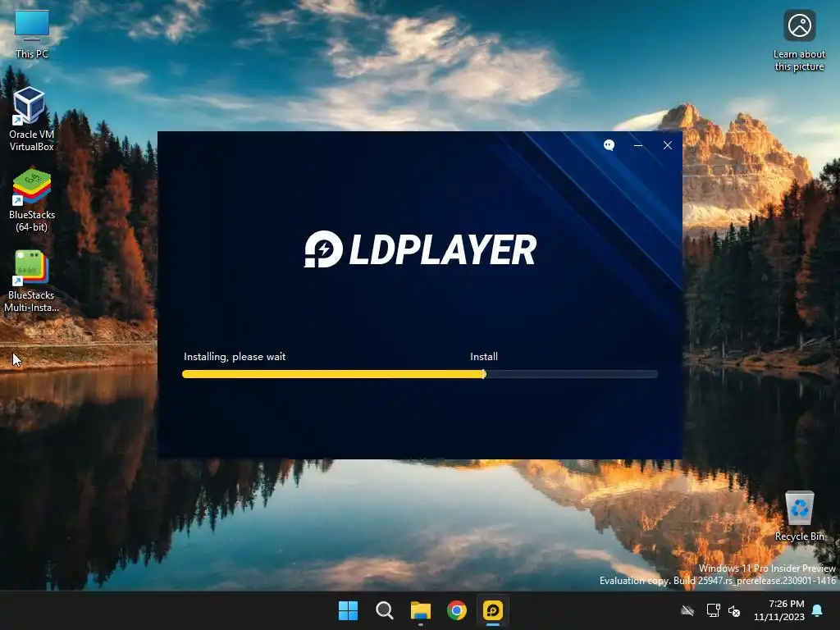
Task: Open the muted volume tray icon
Action: [734, 610]
